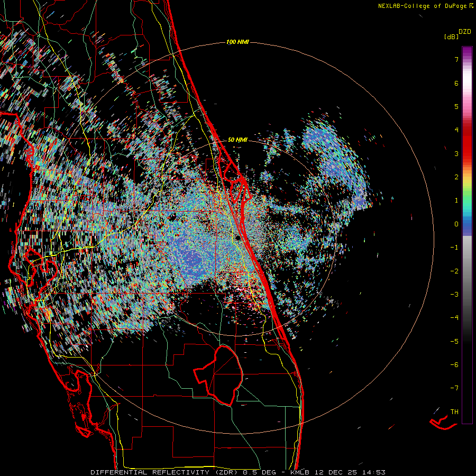Click the [dB] unit label
The width and height of the screenshot is (476, 476).
[452, 36]
